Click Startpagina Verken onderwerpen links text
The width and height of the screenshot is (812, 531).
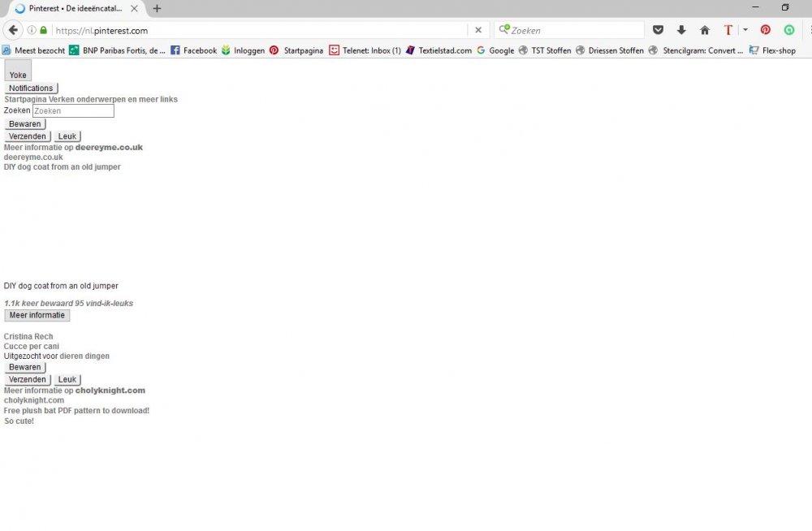[x=91, y=99]
